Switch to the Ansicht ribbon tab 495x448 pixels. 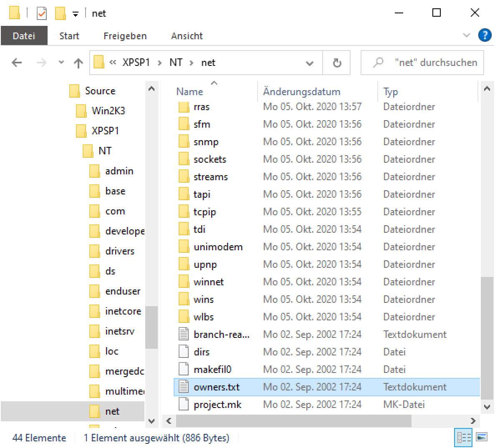point(187,35)
